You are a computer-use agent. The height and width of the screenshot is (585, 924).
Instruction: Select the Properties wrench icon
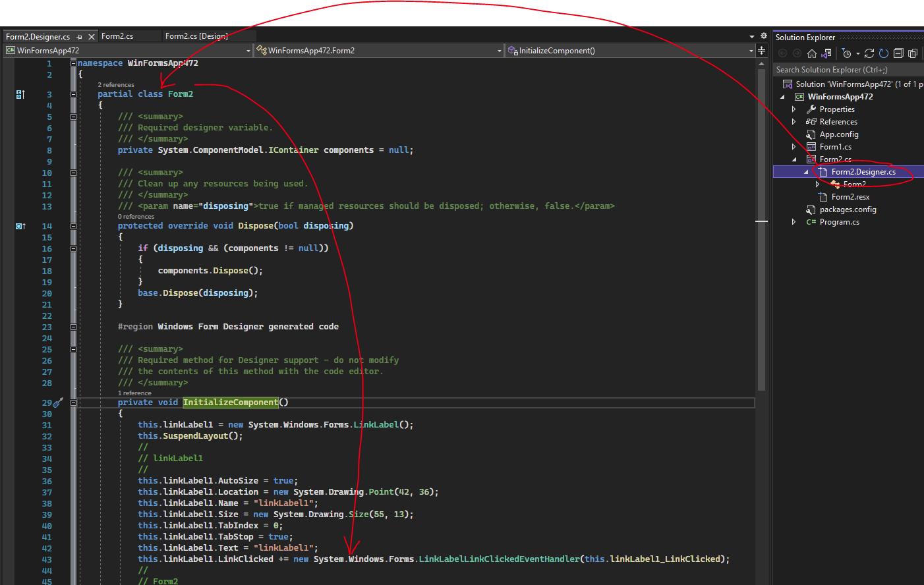click(811, 109)
